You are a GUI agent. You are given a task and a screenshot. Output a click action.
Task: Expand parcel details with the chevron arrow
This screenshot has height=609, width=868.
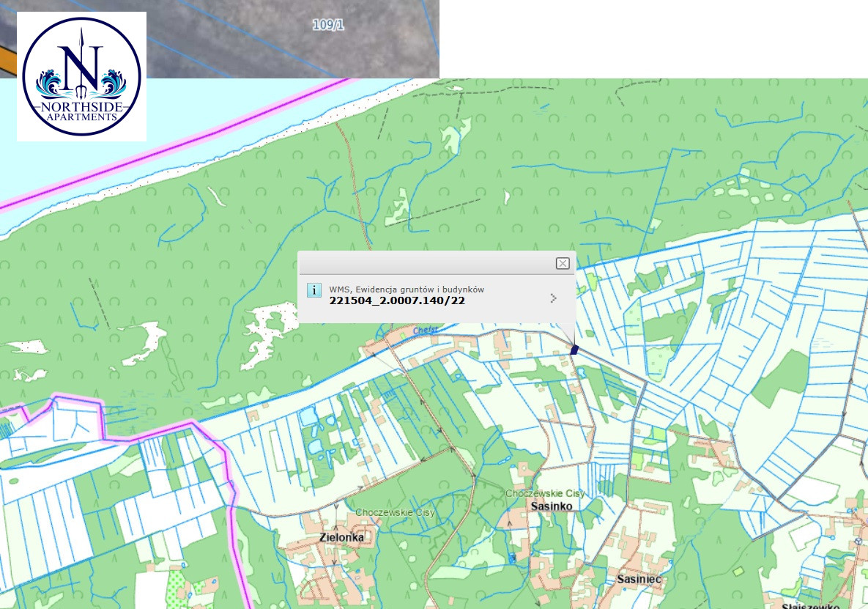tap(553, 298)
